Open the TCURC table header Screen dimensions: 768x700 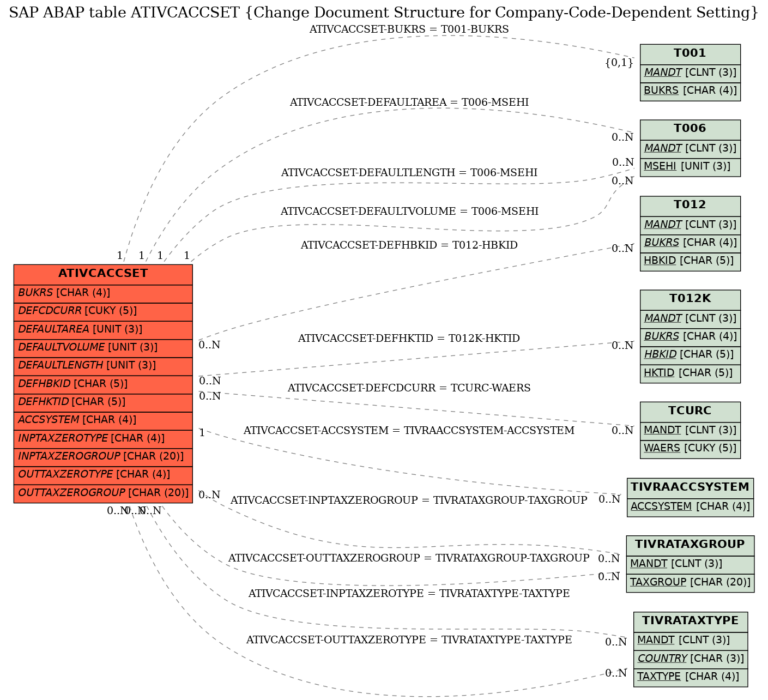tap(690, 411)
